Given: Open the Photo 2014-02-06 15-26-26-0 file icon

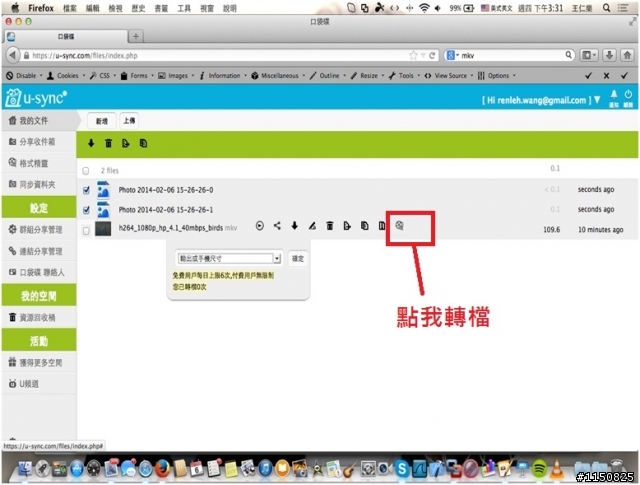Looking at the screenshot, I should (103, 190).
